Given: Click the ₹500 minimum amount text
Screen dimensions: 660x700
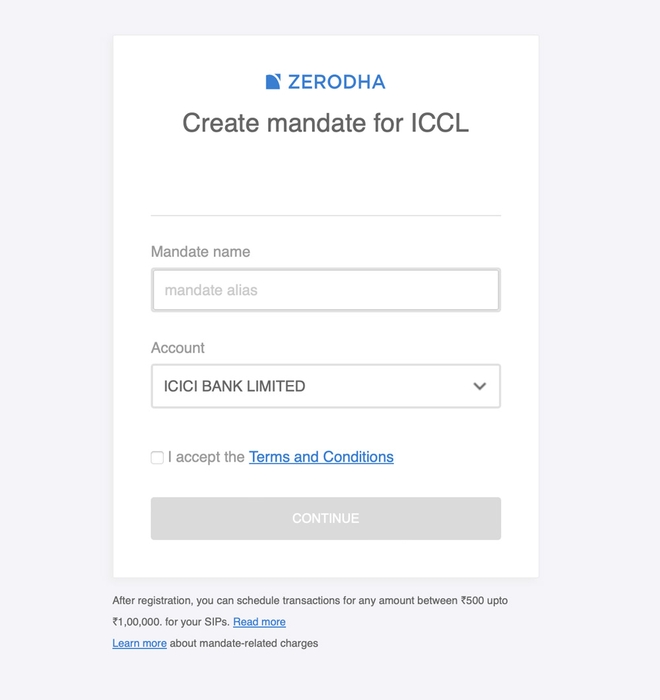Looking at the screenshot, I should [x=472, y=601].
